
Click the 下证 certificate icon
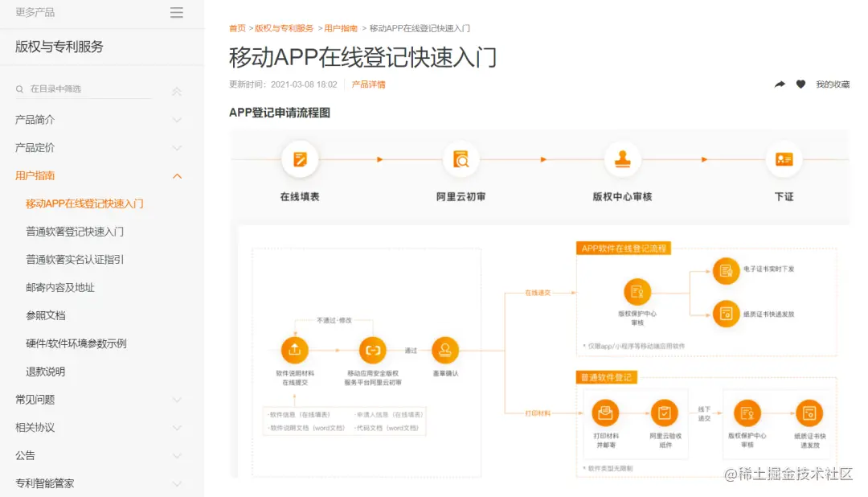784,159
